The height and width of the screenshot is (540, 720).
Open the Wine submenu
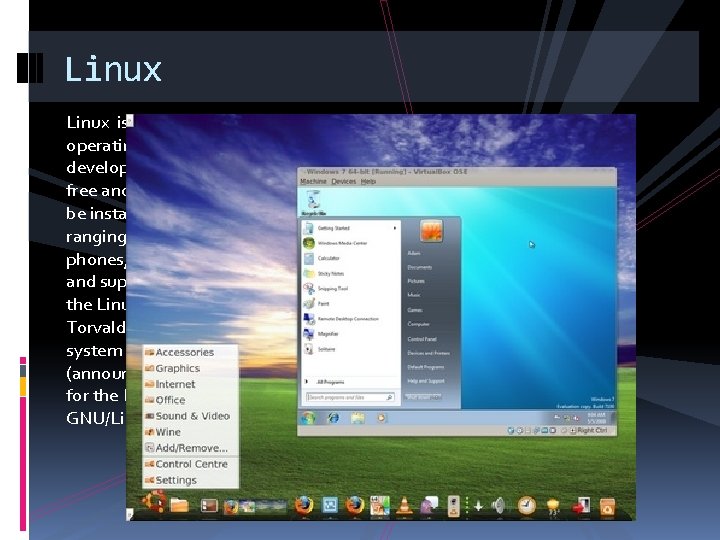coord(191,432)
